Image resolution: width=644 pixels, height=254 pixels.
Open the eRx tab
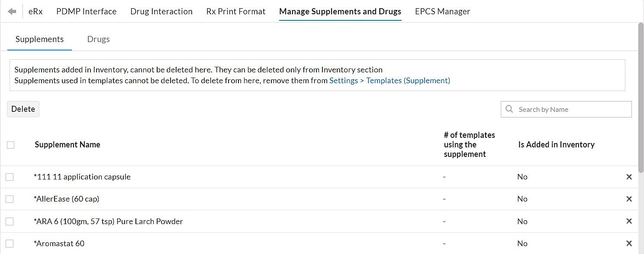click(x=35, y=12)
